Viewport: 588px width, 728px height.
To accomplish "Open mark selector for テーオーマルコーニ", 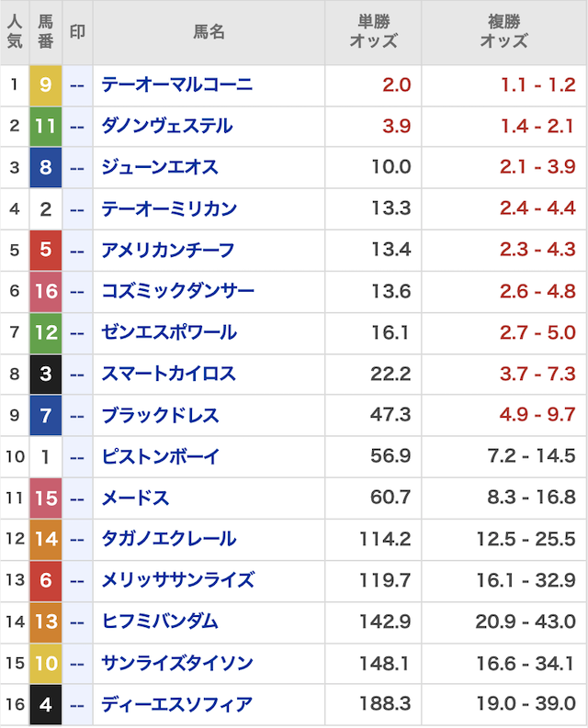I will click(x=77, y=85).
